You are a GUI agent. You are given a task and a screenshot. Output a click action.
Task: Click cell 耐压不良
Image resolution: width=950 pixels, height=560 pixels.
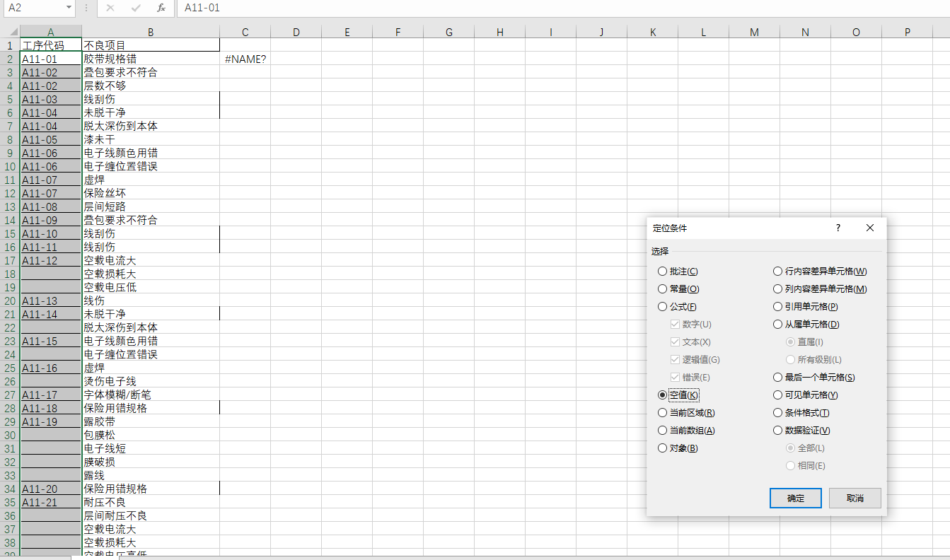[x=151, y=502]
